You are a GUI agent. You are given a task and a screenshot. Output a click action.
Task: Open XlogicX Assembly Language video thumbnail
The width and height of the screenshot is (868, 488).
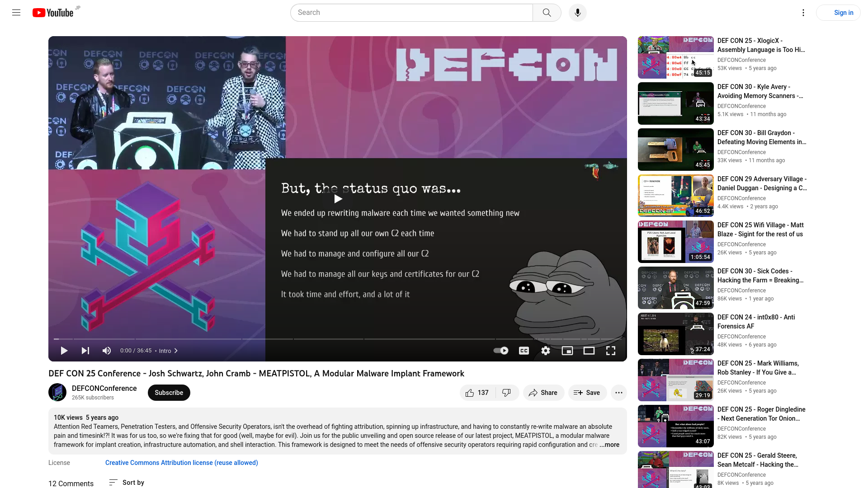point(676,57)
